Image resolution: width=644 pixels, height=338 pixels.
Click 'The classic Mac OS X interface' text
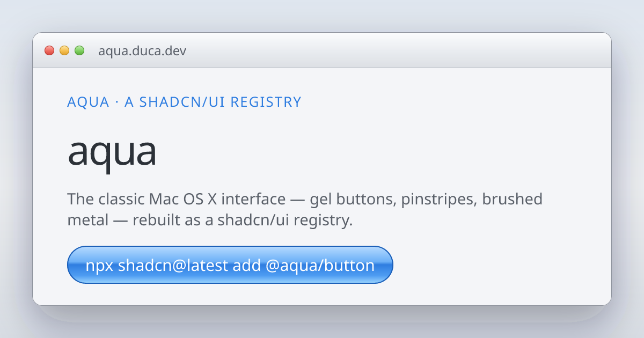click(x=177, y=200)
